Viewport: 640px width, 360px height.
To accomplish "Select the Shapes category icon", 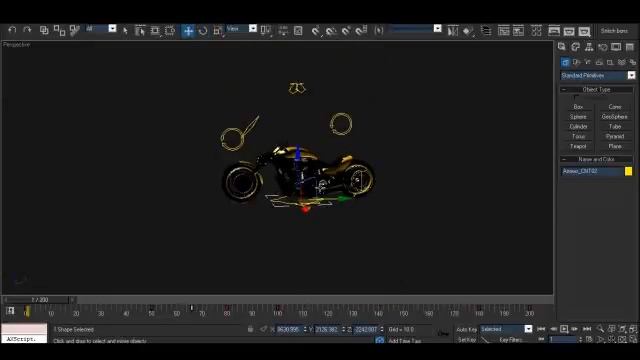I will tap(576, 62).
